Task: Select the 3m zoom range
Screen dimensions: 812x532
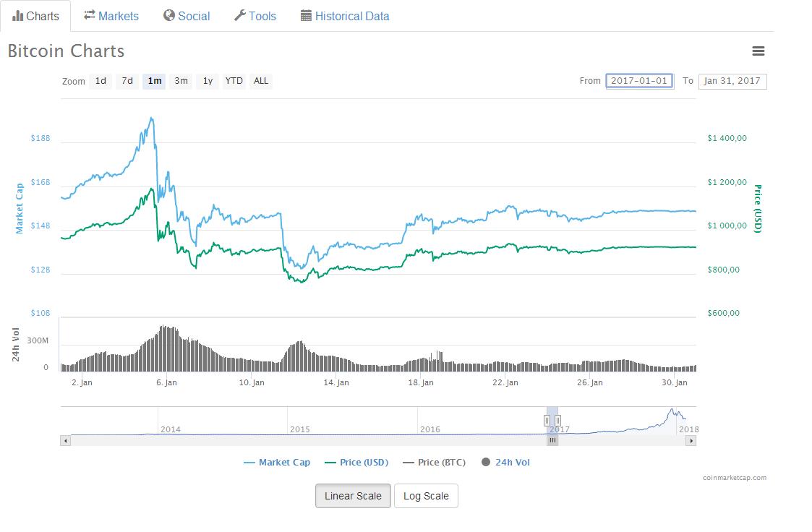Action: point(181,81)
